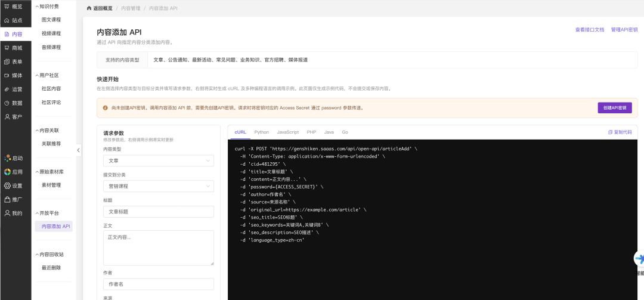Click the 快速开始 heading

click(107, 79)
